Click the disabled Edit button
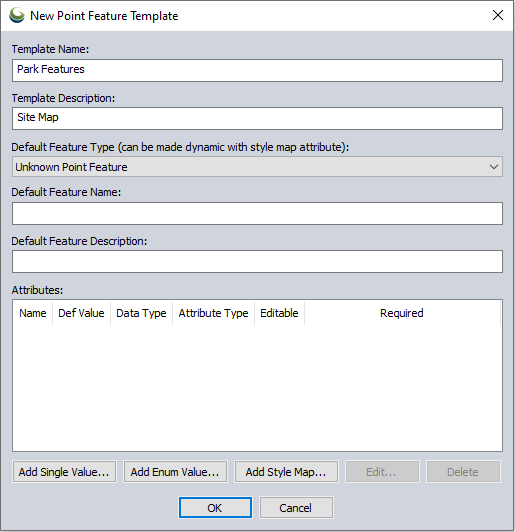515x532 pixels. (x=382, y=472)
